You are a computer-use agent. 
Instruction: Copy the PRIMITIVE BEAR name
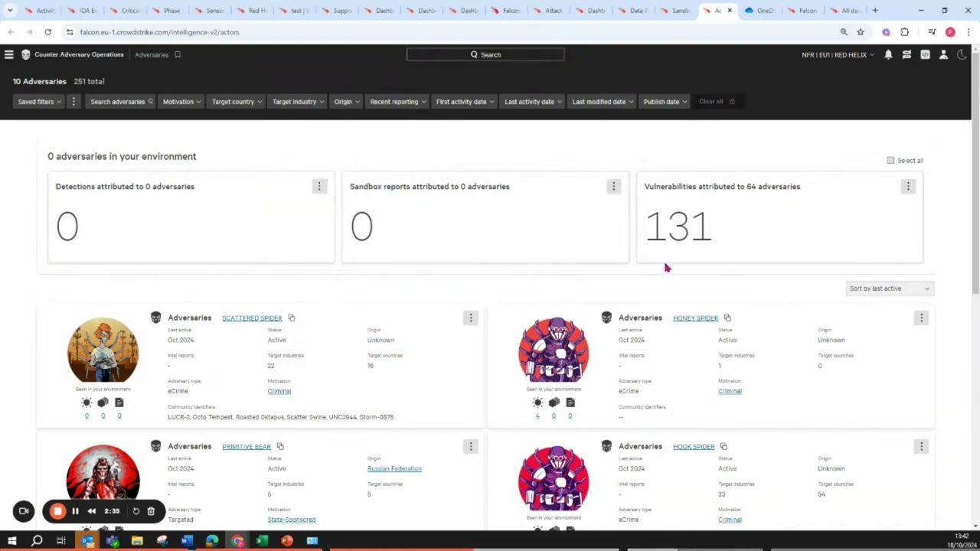click(280, 446)
